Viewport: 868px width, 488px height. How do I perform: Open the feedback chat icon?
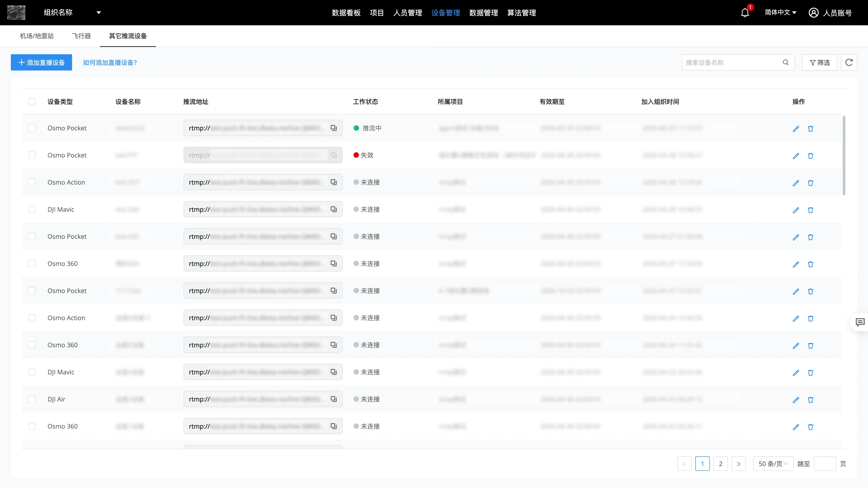click(x=860, y=322)
